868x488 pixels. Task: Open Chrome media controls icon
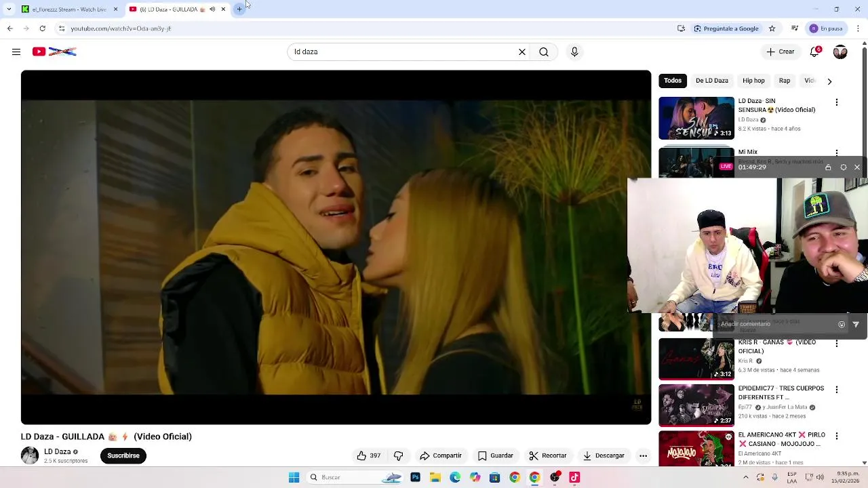coord(794,28)
